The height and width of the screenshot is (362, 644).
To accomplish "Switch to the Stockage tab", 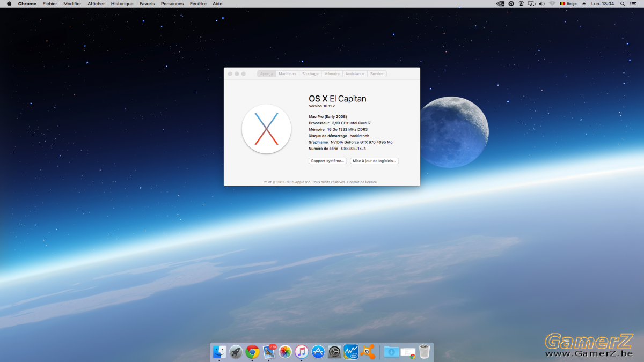I will 310,73.
